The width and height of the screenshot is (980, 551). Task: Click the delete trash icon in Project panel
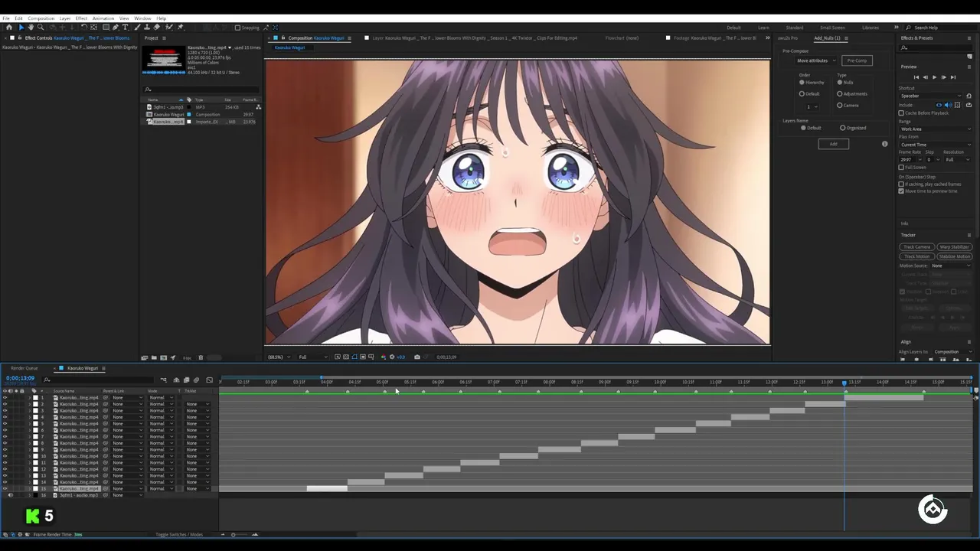[x=201, y=357]
